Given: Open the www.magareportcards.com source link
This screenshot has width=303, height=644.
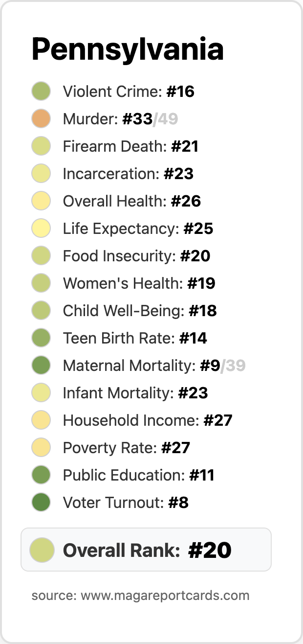Looking at the screenshot, I should point(165,596).
